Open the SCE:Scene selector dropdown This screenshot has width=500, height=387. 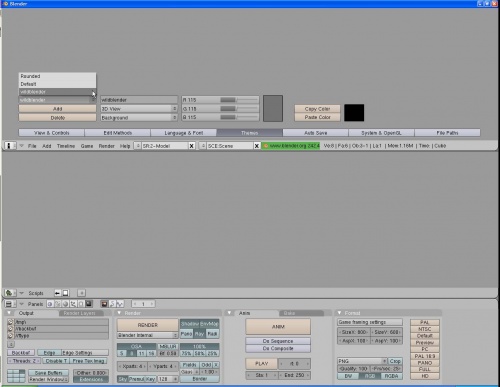pyautogui.click(x=202, y=146)
